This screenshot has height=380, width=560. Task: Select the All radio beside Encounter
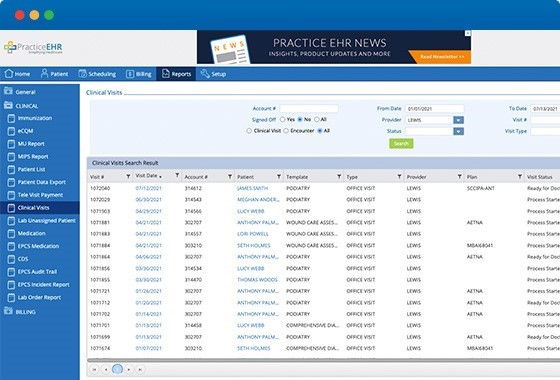coord(320,131)
